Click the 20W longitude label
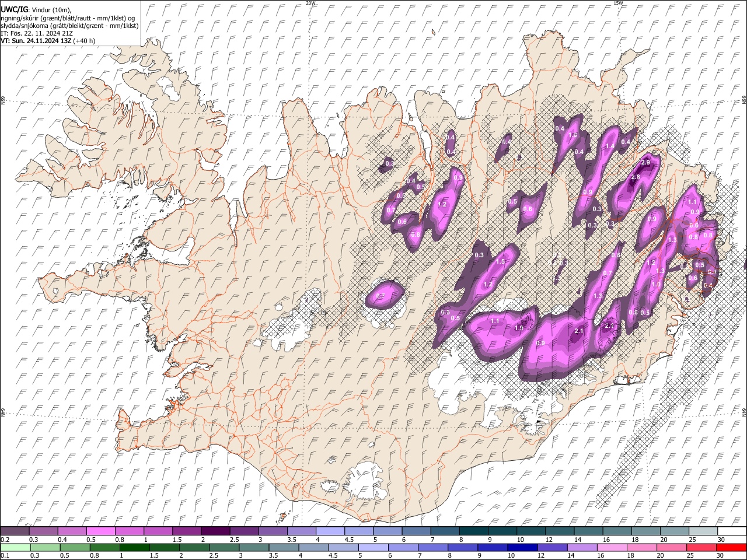 click(310, 3)
